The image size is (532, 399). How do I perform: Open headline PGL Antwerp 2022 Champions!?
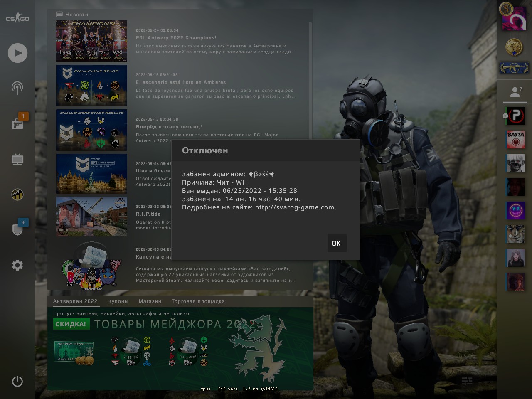pos(176,38)
